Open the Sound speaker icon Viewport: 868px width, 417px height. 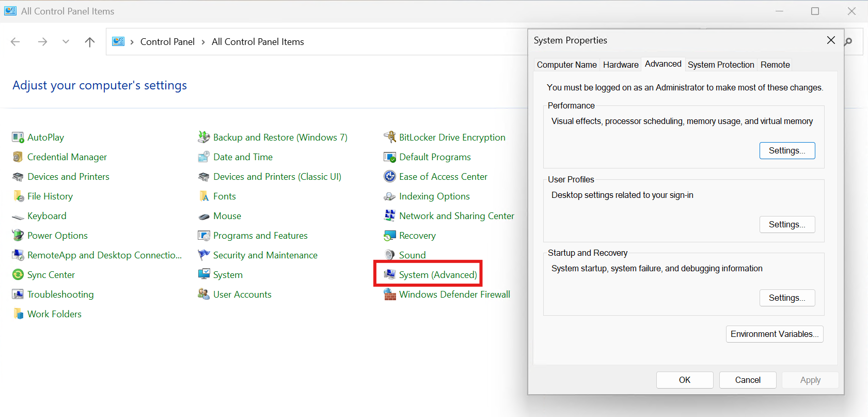pyautogui.click(x=390, y=255)
